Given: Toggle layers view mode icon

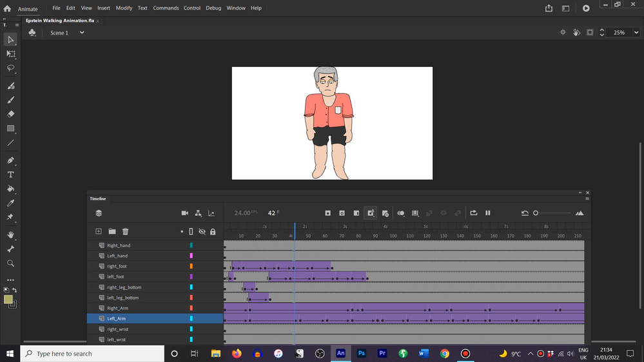Looking at the screenshot, I should [99, 213].
